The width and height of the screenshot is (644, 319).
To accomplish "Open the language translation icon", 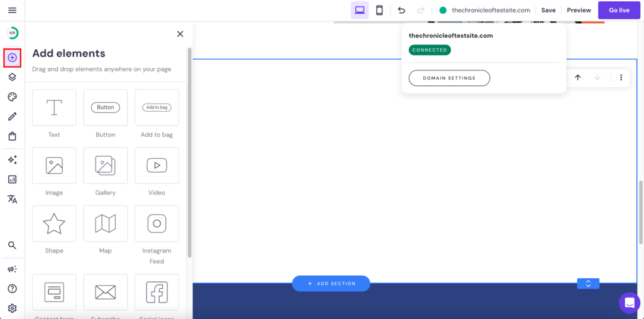I will pos(12,199).
